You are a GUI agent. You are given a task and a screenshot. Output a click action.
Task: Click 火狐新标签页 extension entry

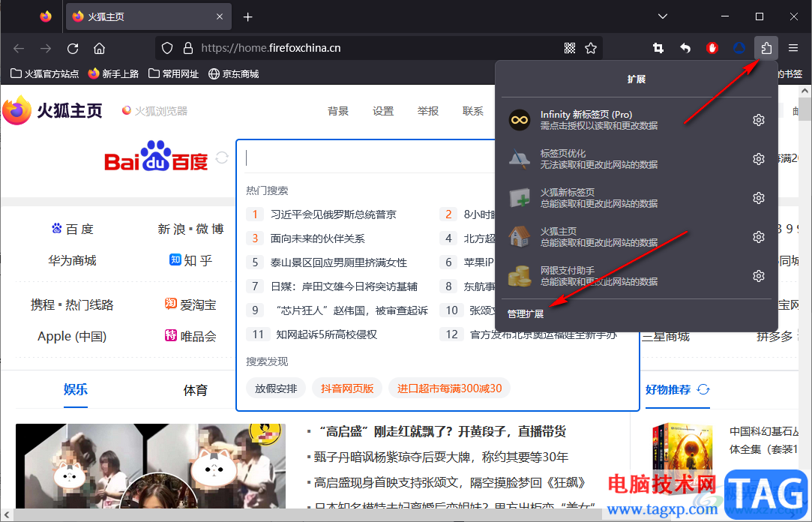(624, 198)
